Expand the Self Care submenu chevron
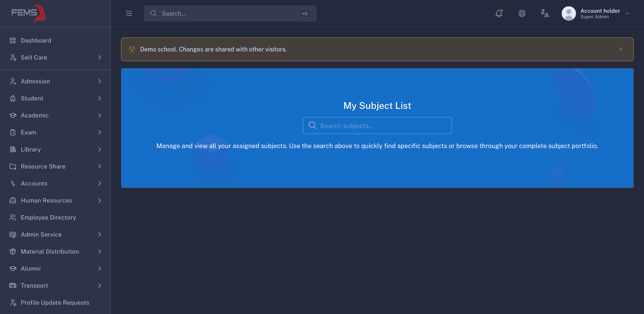644x314 pixels. 100,57
